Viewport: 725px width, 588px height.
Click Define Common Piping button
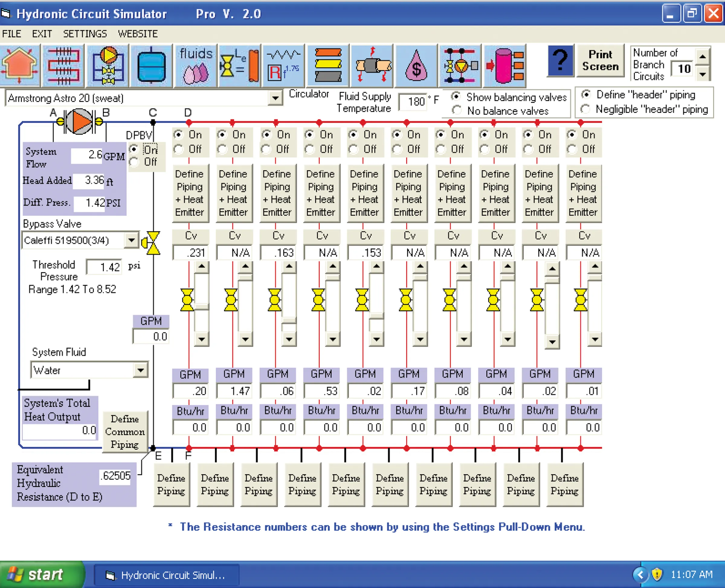click(125, 432)
